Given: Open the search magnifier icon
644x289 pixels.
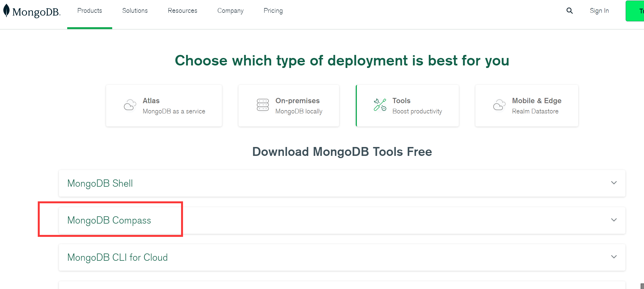Looking at the screenshot, I should (570, 11).
